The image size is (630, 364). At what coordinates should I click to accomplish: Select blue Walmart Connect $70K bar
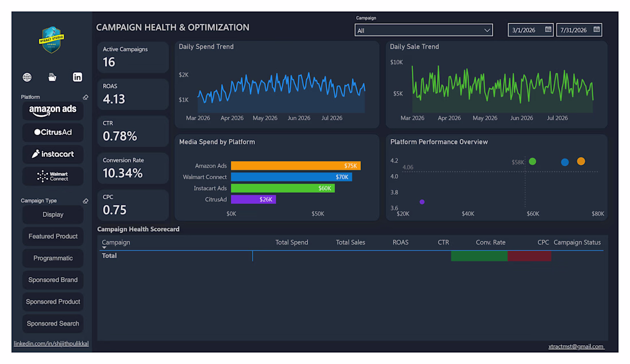pyautogui.click(x=292, y=177)
